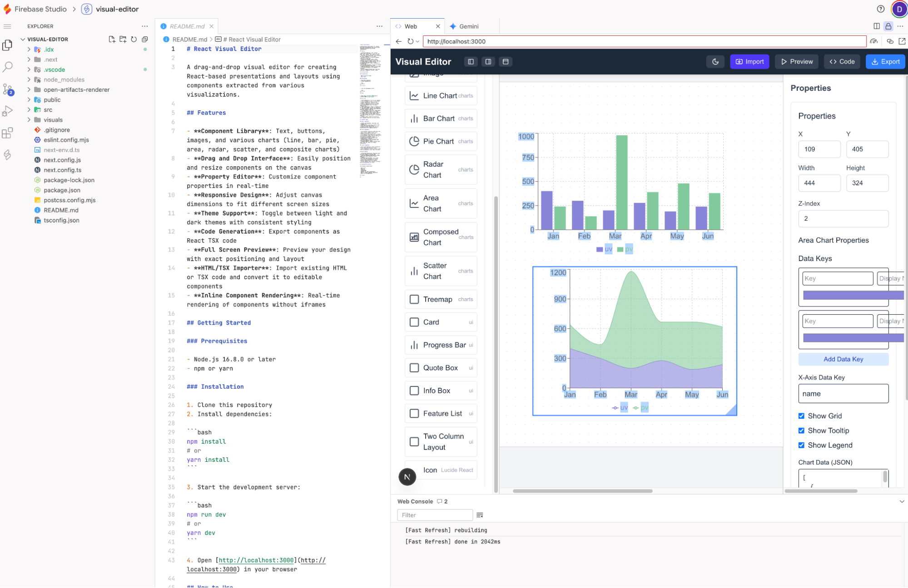Switch to the Gemini tab
This screenshot has width=908, height=588.
468,26
